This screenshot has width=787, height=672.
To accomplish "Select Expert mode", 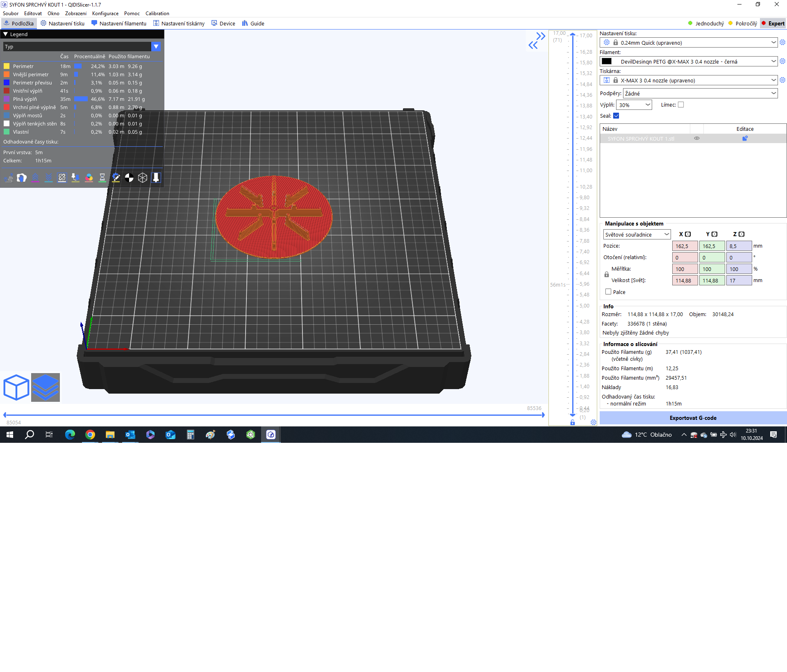I will (x=773, y=24).
